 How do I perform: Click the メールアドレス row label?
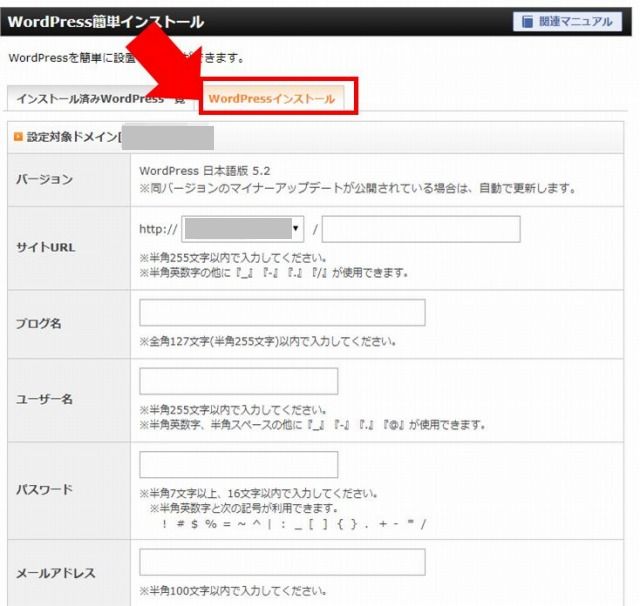(x=55, y=574)
